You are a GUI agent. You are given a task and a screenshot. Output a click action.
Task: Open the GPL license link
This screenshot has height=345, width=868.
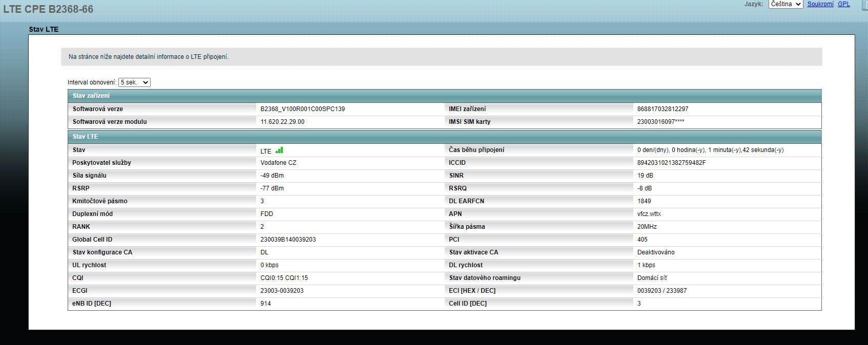point(843,4)
